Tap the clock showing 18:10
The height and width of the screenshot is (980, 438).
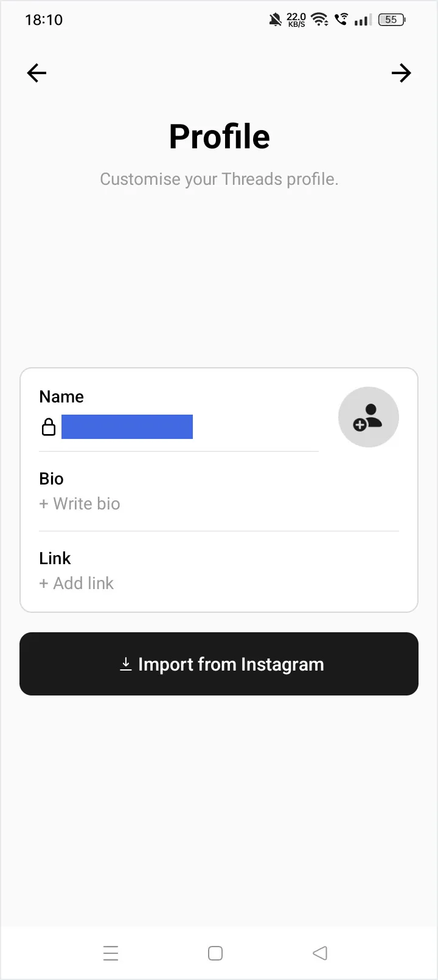click(44, 20)
